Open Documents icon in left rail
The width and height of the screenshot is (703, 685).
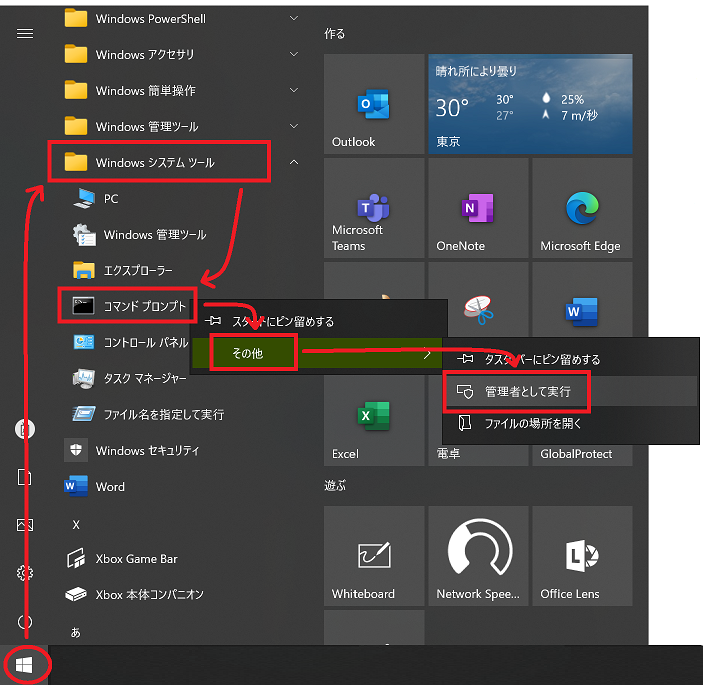tap(25, 477)
